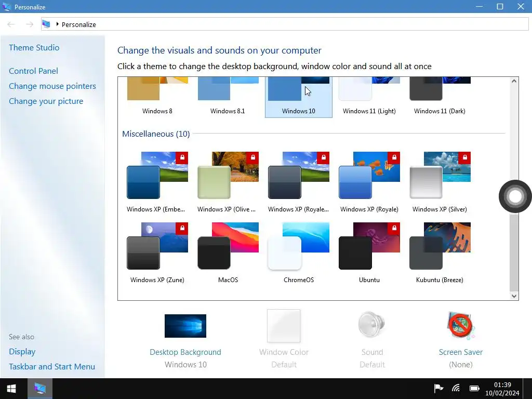The image size is (532, 399).
Task: Apply the Kubuntu (Breeze) theme icon
Action: [440, 246]
